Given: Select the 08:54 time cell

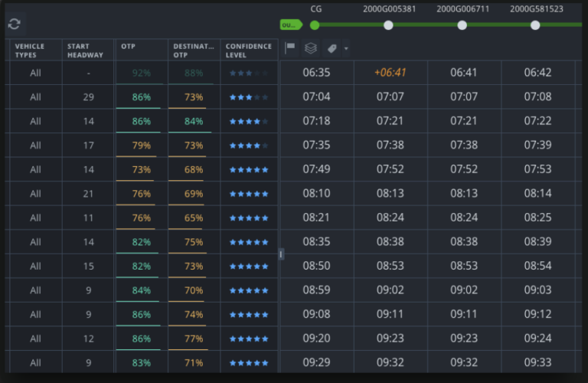Looking at the screenshot, I should (537, 266).
